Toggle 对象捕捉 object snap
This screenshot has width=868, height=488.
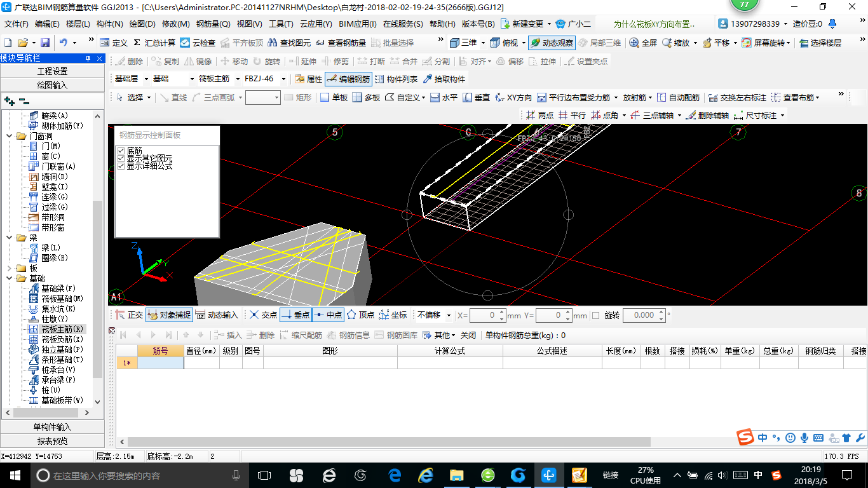168,315
